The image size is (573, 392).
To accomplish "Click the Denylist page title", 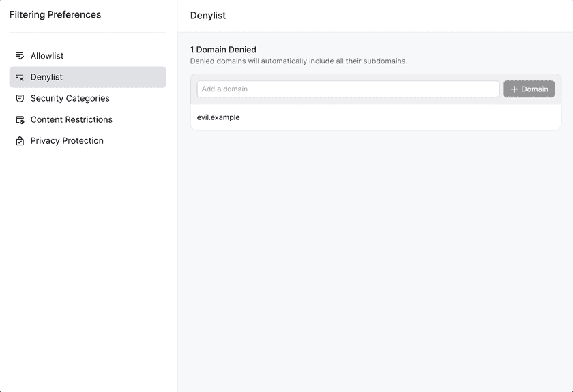I will (x=208, y=16).
